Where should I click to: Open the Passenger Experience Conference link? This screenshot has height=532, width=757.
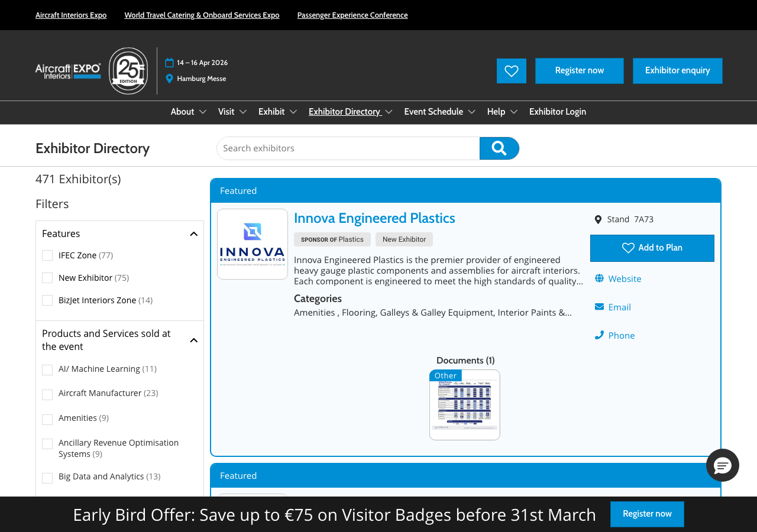coord(352,15)
